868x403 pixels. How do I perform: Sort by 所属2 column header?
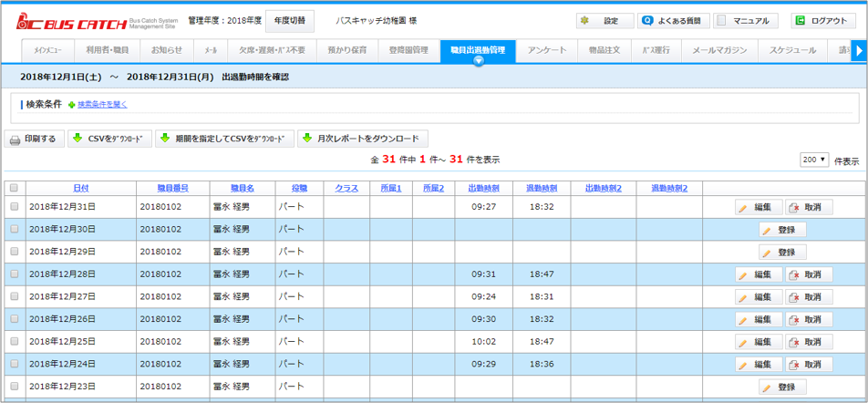coord(434,188)
